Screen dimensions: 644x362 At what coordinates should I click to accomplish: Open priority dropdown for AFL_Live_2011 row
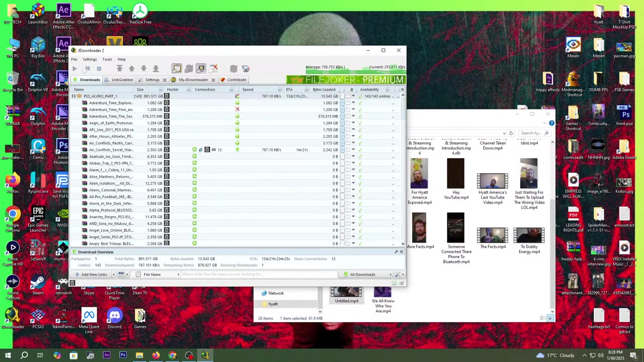pyautogui.click(x=353, y=130)
